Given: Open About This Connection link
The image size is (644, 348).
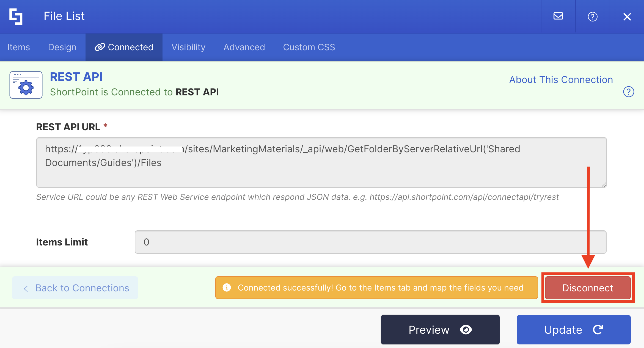Looking at the screenshot, I should tap(561, 80).
